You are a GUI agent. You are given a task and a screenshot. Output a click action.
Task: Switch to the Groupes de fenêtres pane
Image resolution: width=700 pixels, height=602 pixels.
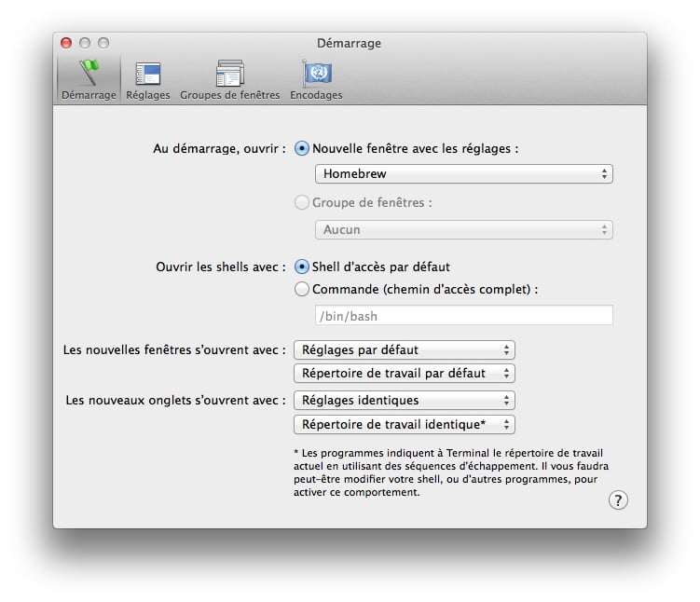pyautogui.click(x=229, y=79)
